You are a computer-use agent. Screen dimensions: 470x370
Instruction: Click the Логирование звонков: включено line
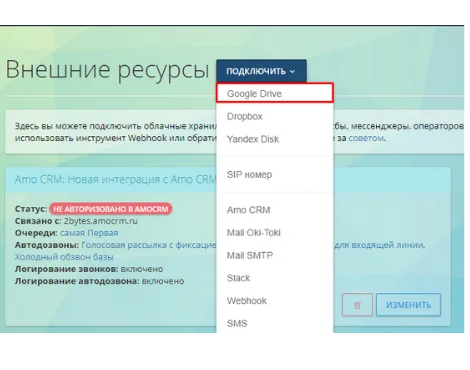pyautogui.click(x=89, y=269)
